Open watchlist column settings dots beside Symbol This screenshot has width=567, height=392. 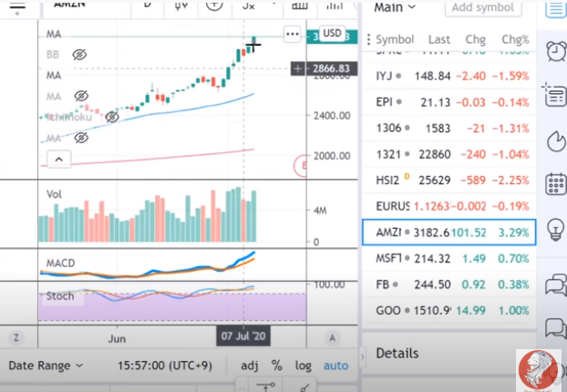click(368, 39)
